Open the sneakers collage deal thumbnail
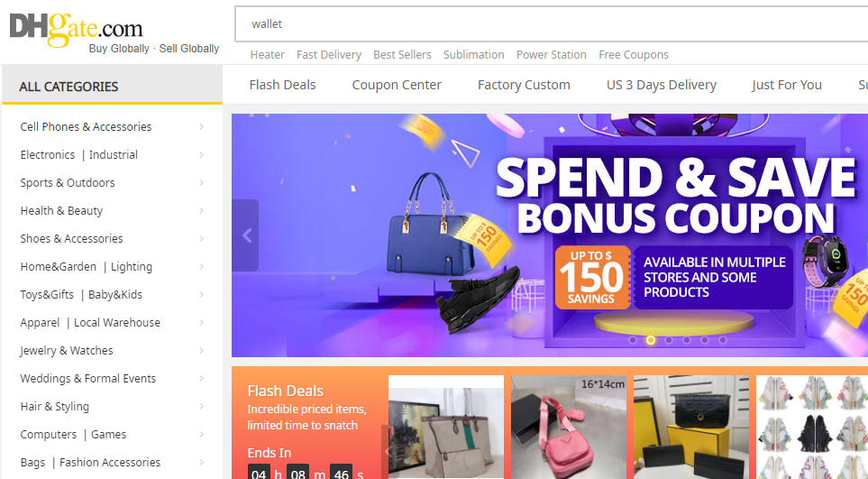The width and height of the screenshot is (868, 479). click(811, 427)
